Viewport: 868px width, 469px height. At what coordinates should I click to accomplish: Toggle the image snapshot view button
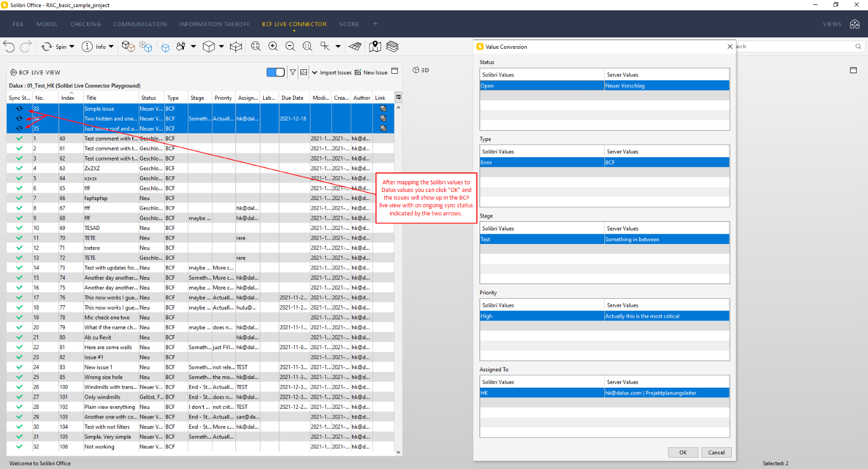pos(304,72)
